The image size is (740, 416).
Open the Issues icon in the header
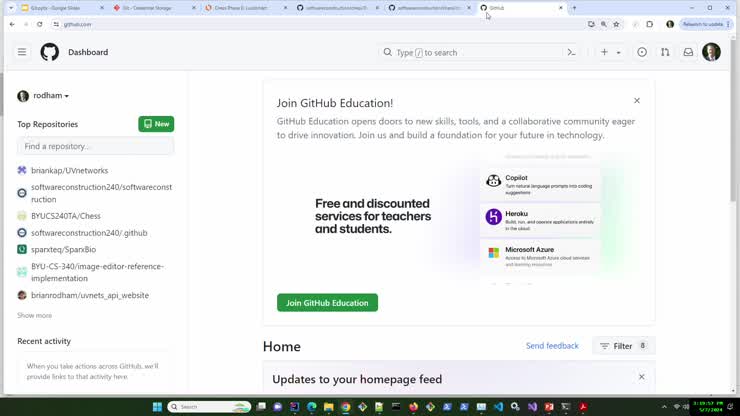pyautogui.click(x=642, y=52)
